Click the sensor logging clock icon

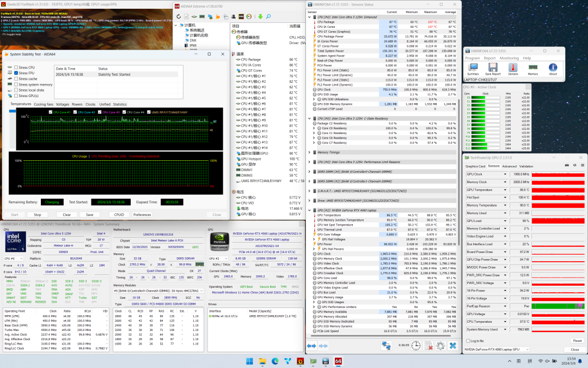[415, 346]
